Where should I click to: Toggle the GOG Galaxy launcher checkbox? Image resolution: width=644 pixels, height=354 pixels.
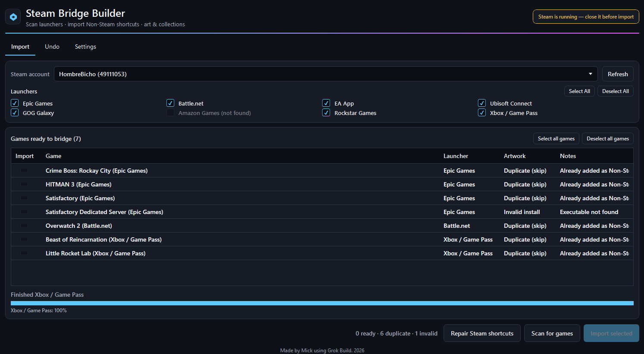[15, 112]
